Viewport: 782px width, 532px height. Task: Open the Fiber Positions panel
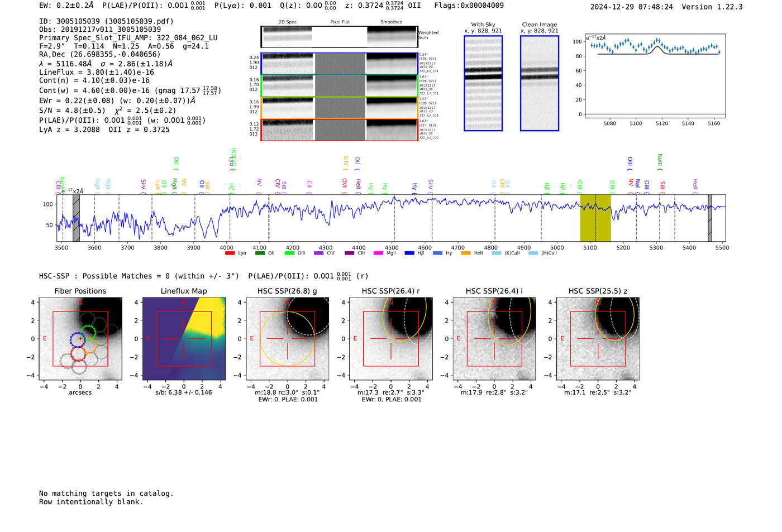(80, 339)
